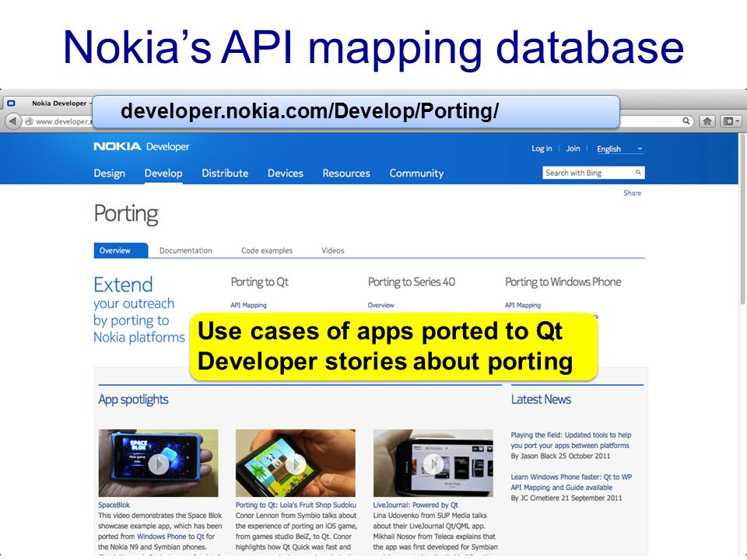Click the Latest News heading
The height and width of the screenshot is (560, 747).
541,400
